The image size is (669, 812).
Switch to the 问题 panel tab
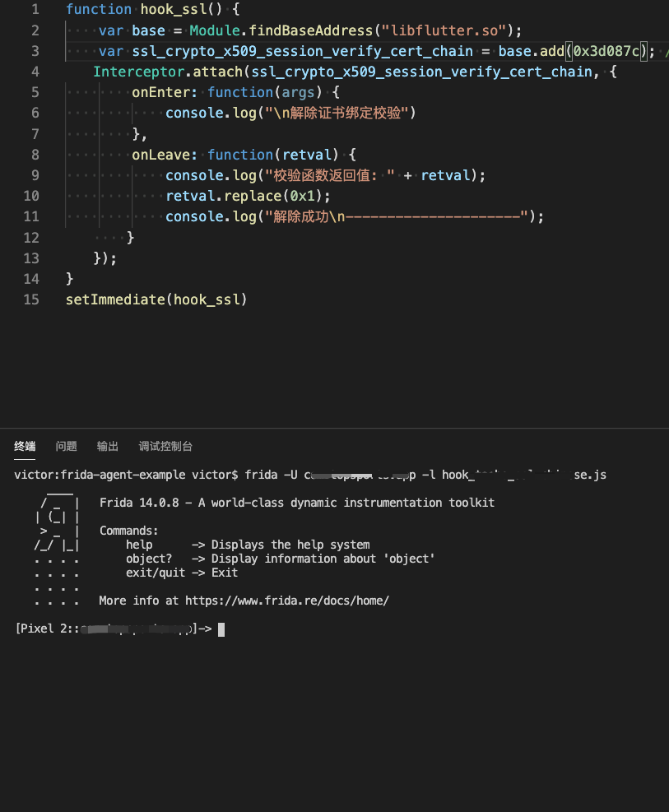(65, 446)
